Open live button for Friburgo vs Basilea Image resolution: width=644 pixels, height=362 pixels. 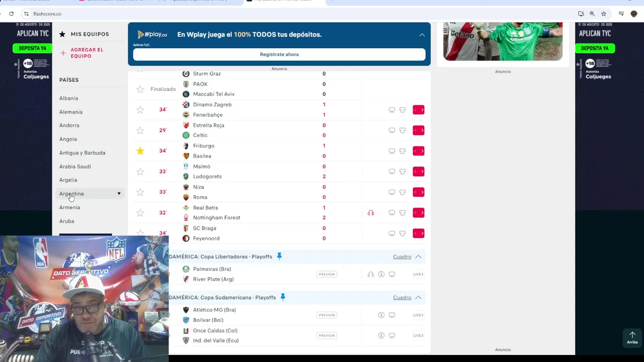419,151
